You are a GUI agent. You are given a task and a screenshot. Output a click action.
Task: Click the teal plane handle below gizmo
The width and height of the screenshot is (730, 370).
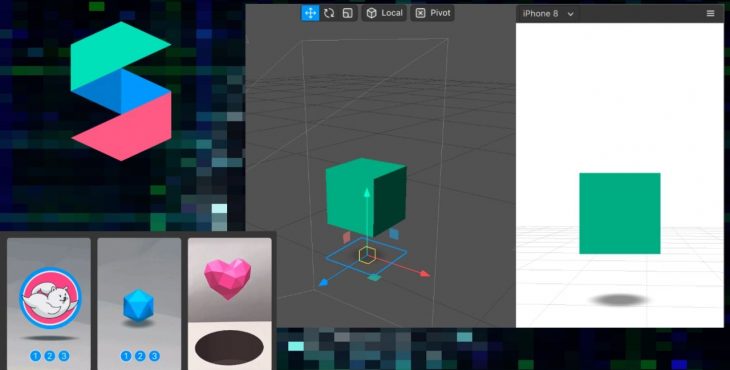coord(374,278)
